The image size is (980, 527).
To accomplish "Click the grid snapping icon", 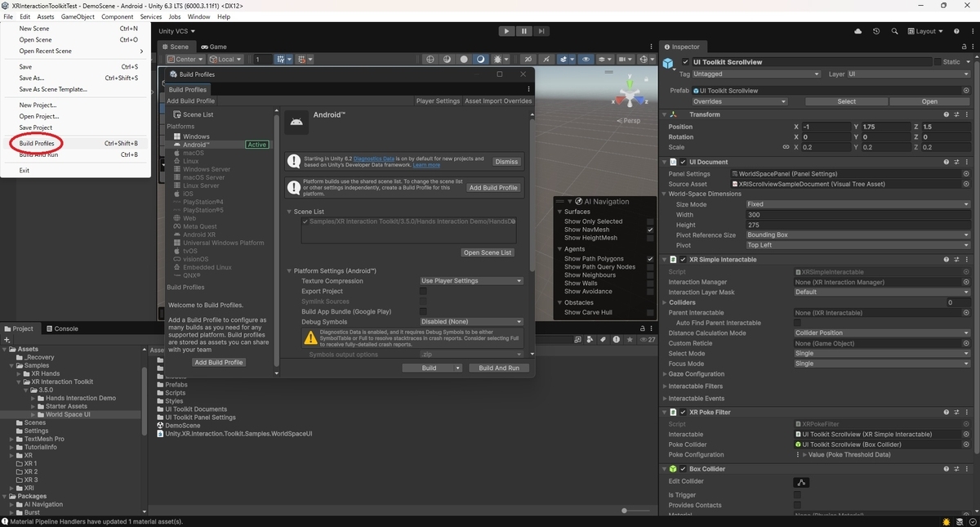I will 282,59.
